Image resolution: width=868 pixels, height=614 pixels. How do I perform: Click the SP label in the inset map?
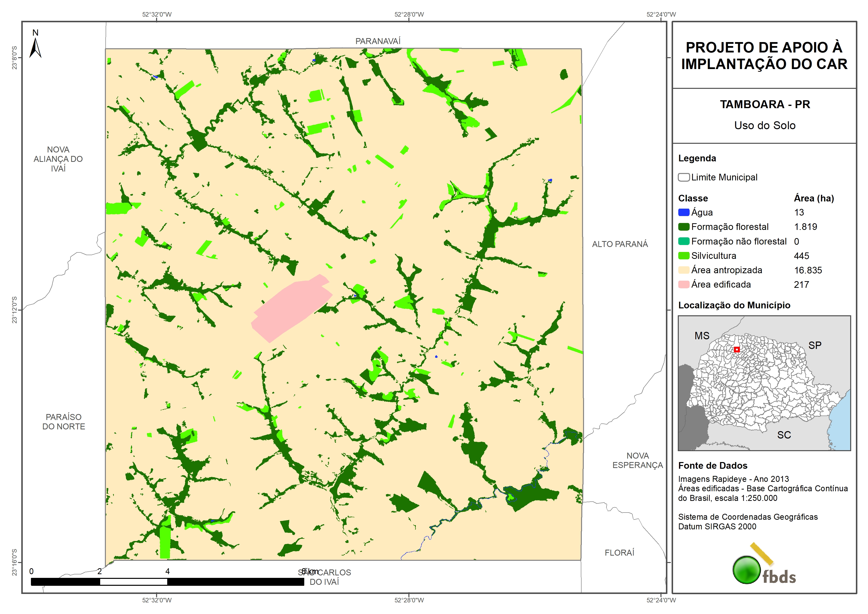tap(815, 345)
